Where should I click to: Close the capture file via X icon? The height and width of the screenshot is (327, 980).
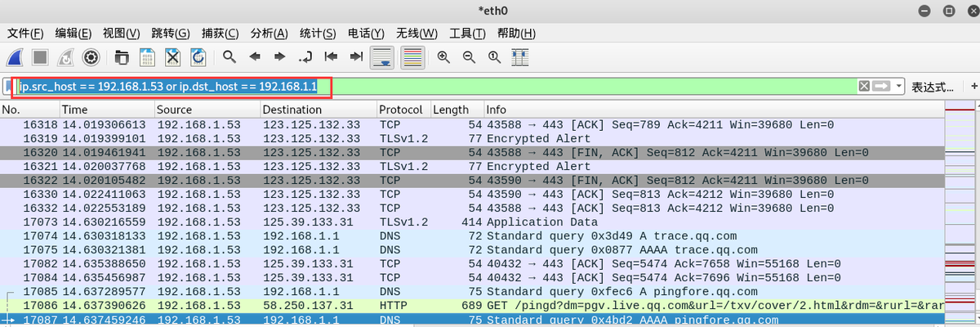pyautogui.click(x=172, y=57)
